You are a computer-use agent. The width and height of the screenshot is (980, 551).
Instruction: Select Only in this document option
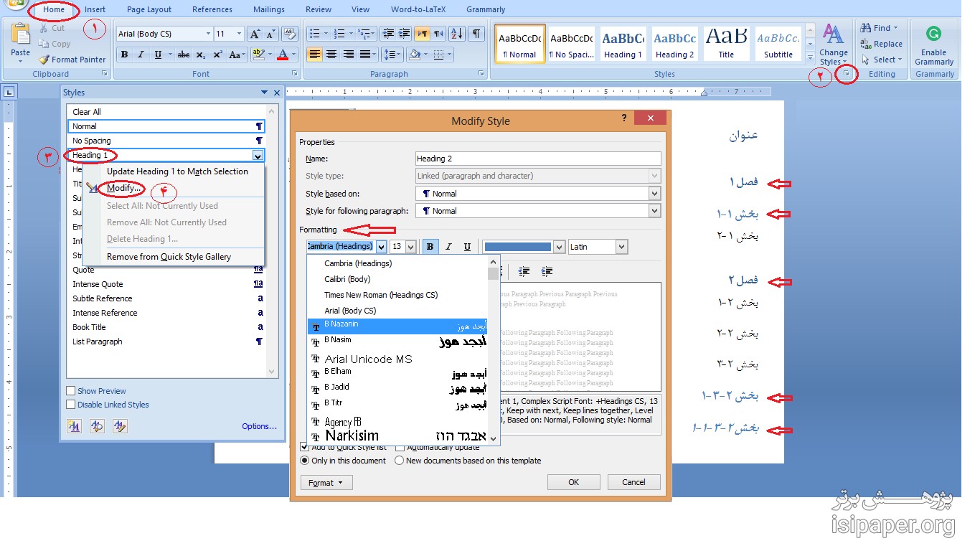pyautogui.click(x=304, y=461)
